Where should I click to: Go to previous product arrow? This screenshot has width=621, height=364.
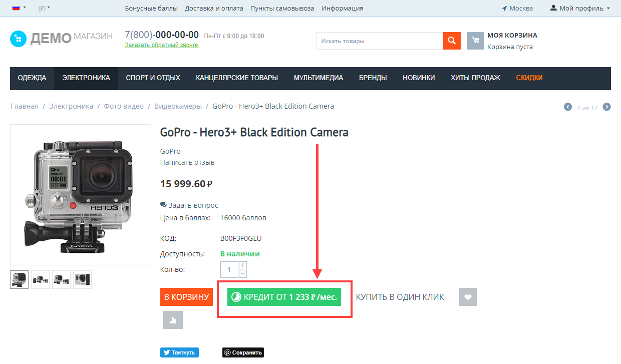pyautogui.click(x=568, y=107)
